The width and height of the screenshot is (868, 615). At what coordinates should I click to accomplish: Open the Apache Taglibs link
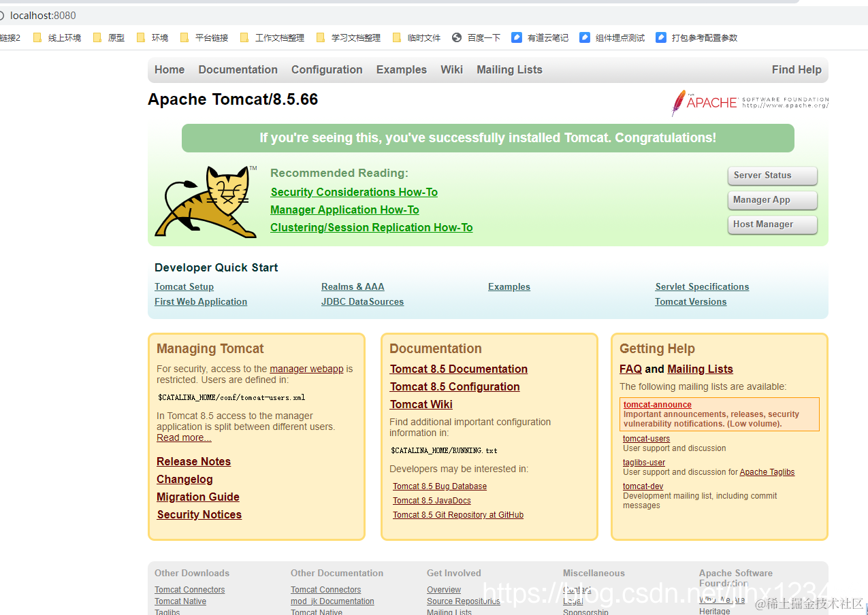tap(767, 472)
